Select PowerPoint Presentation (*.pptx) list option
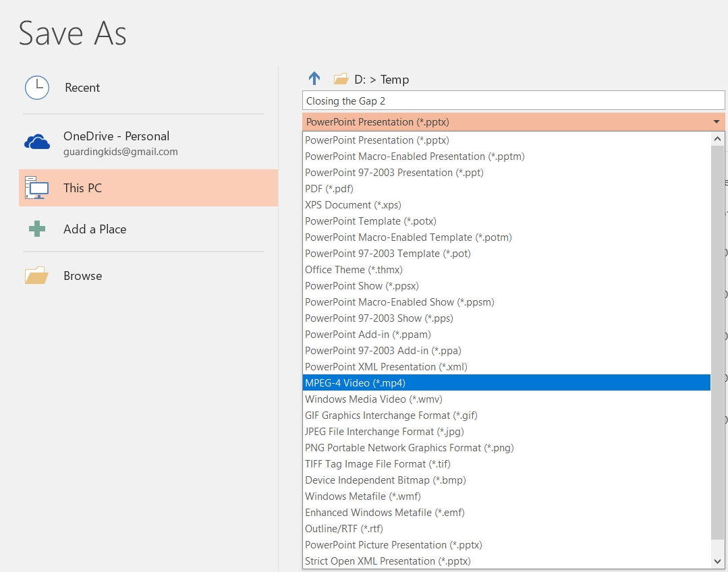 [507, 140]
